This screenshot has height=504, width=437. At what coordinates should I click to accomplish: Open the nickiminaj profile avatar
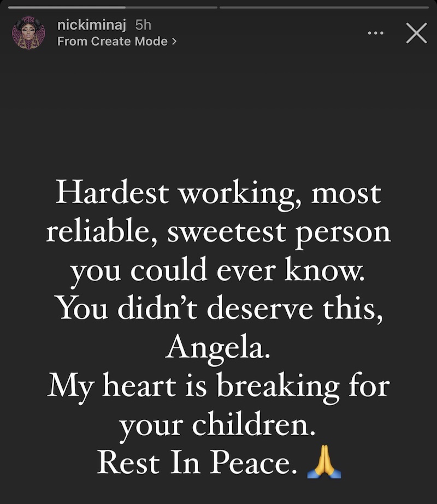(28, 33)
